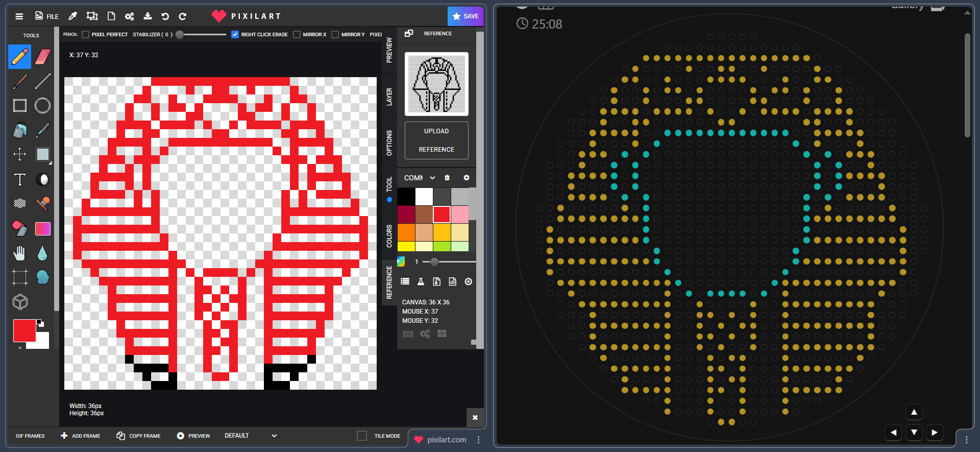Screen dimensions: 980x452
Task: Select the Gradient tool
Action: [43, 228]
